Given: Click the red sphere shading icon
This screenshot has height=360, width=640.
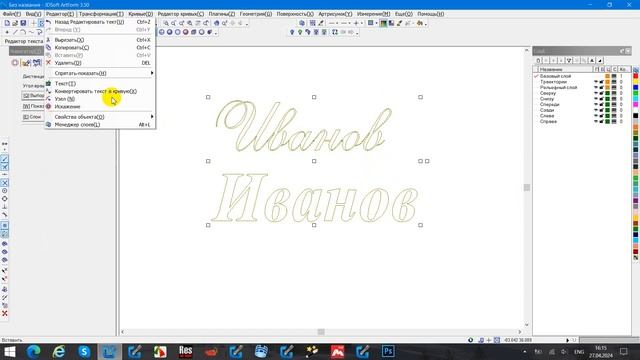Looking at the screenshot, I should point(186,32).
